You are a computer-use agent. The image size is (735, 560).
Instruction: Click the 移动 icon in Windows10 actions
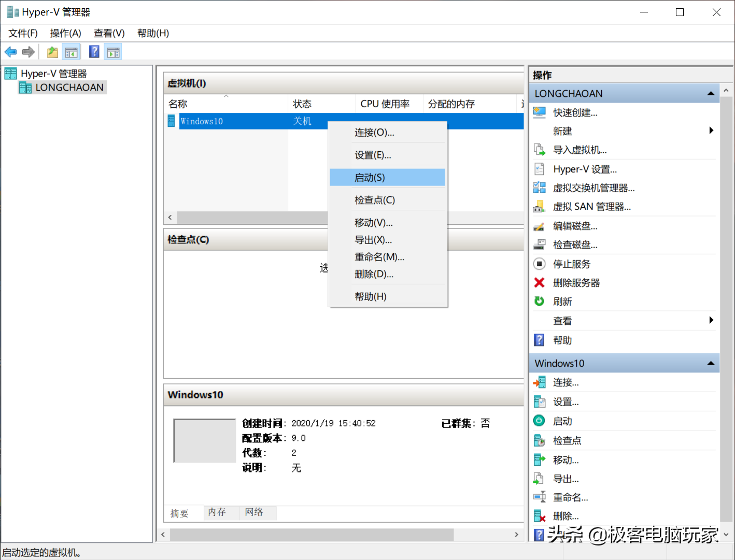[540, 460]
